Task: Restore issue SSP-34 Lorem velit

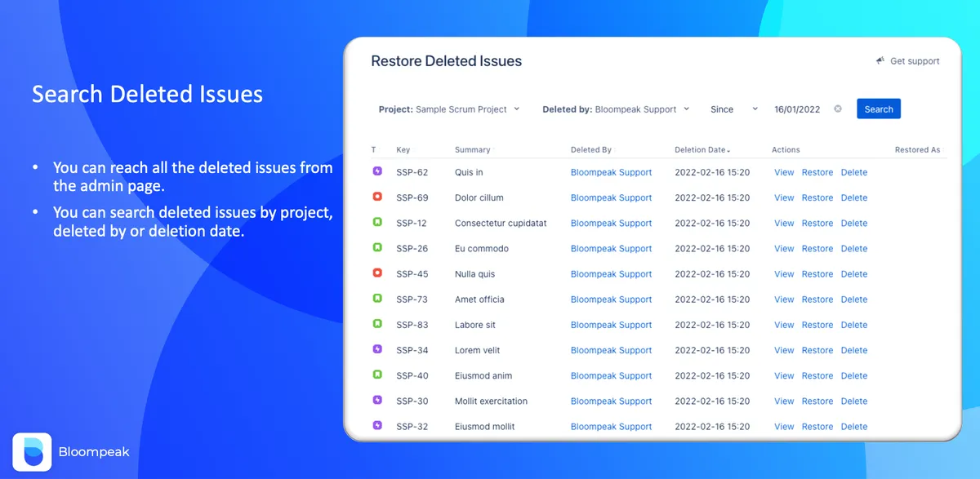Action: click(x=817, y=350)
